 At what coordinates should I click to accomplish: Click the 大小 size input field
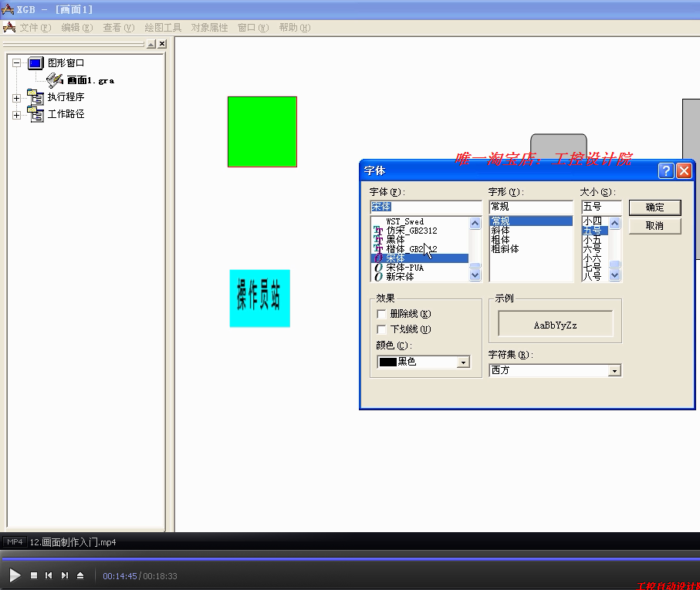click(x=601, y=207)
